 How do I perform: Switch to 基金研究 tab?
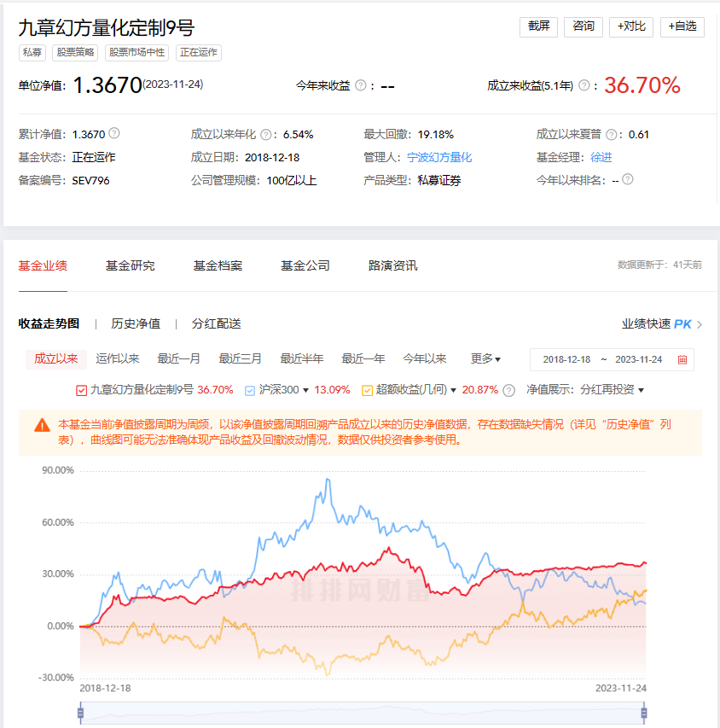click(130, 265)
